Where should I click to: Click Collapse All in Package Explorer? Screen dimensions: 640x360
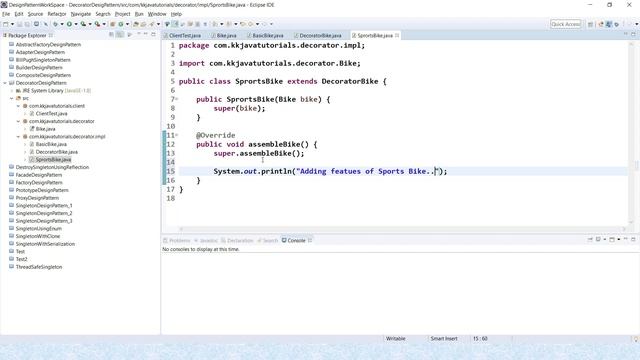click(111, 35)
